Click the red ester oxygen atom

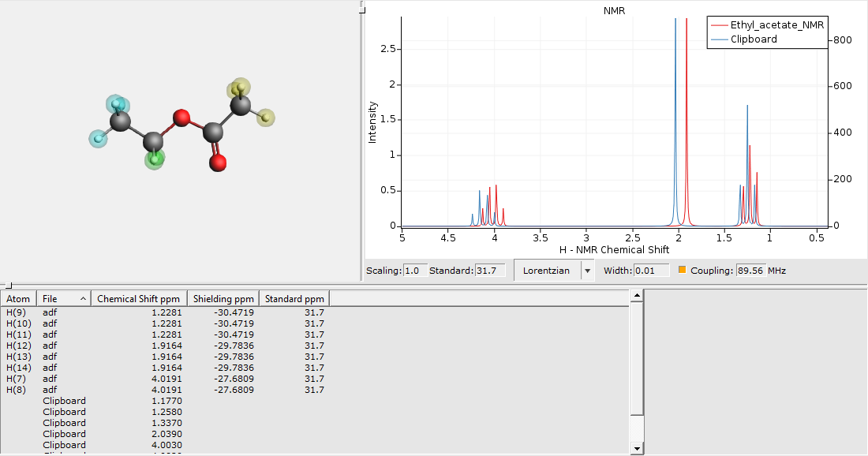(181, 118)
